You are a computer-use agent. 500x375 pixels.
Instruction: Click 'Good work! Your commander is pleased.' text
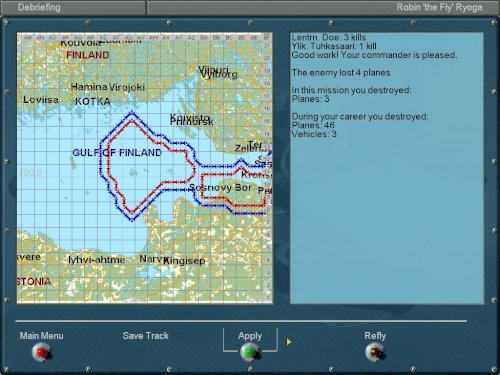[374, 55]
